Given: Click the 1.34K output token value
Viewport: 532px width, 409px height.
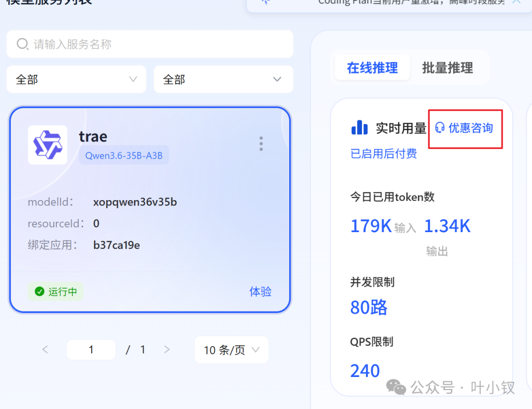Looking at the screenshot, I should (447, 226).
